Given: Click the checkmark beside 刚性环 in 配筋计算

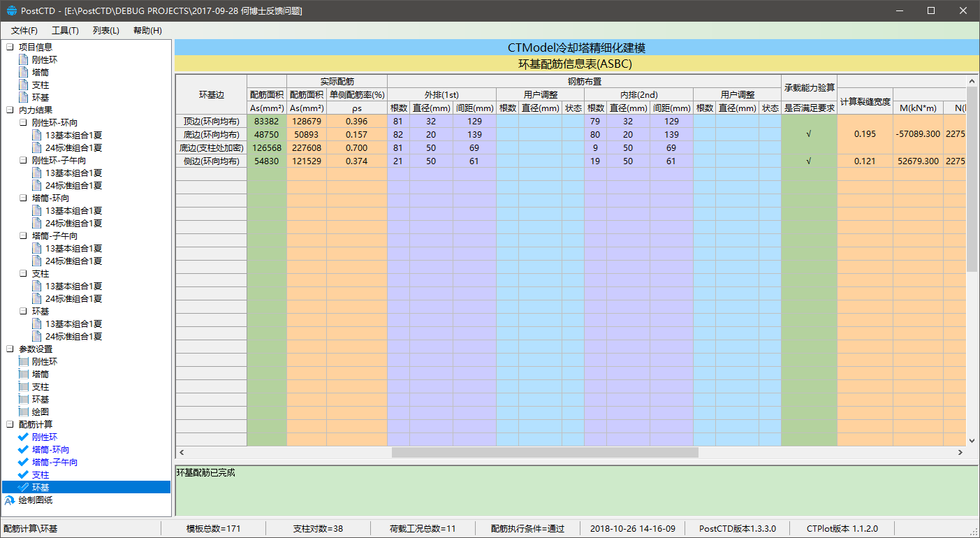Looking at the screenshot, I should point(24,437).
